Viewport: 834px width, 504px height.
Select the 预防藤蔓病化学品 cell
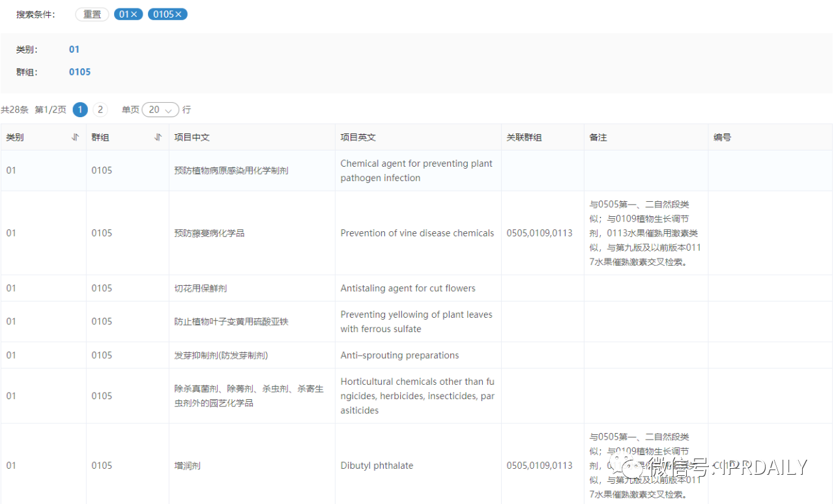coord(252,233)
